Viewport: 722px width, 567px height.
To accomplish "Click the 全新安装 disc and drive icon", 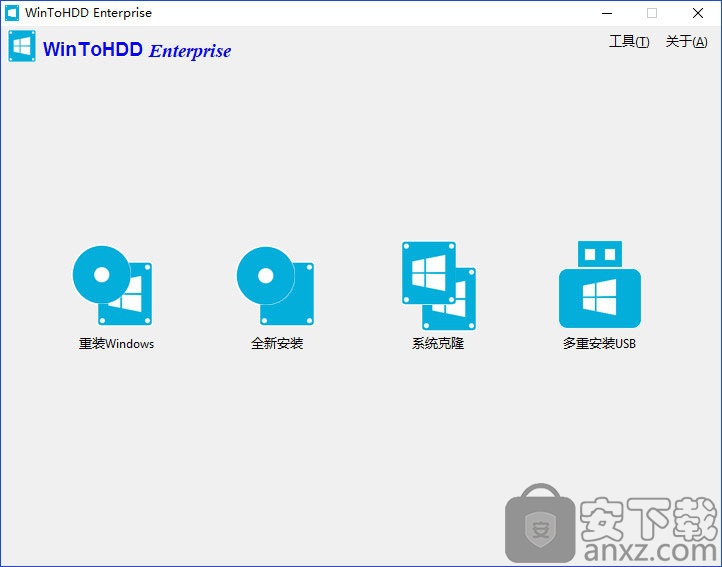I will pos(275,286).
